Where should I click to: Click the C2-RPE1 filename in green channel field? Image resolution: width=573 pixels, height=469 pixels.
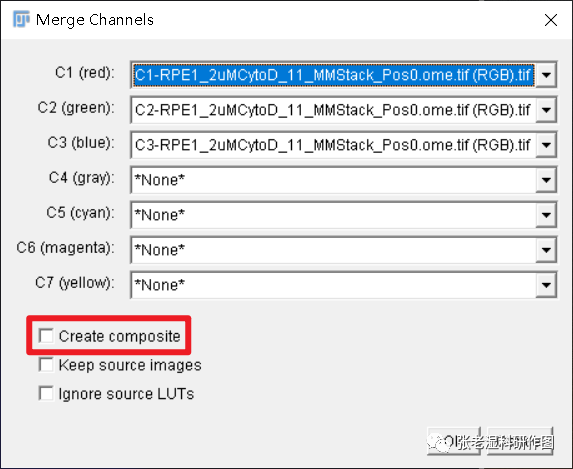tap(334, 110)
